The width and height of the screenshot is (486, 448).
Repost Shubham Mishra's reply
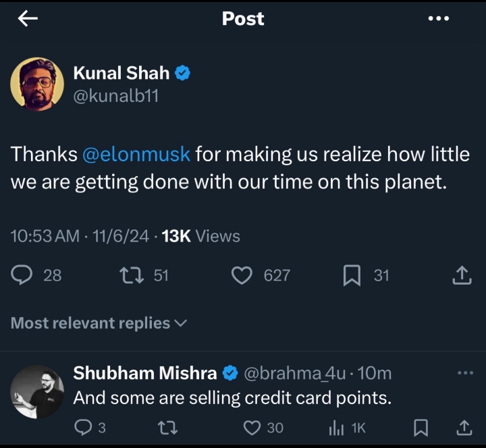tap(163, 427)
